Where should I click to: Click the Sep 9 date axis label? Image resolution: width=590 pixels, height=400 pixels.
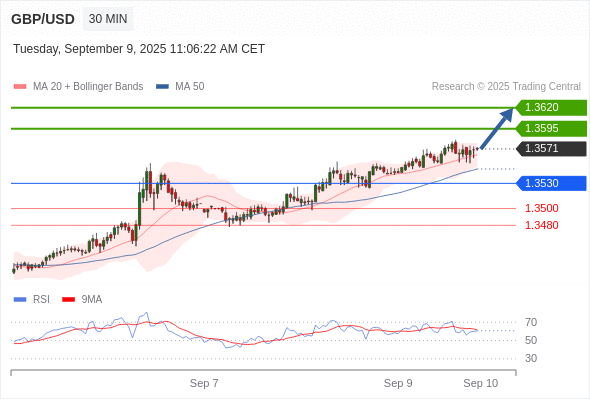tap(398, 383)
